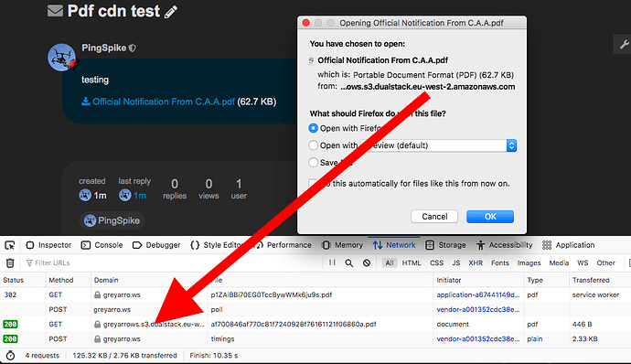Click the perf analysis stopwatch icon
This screenshot has height=364, width=631.
10,355
